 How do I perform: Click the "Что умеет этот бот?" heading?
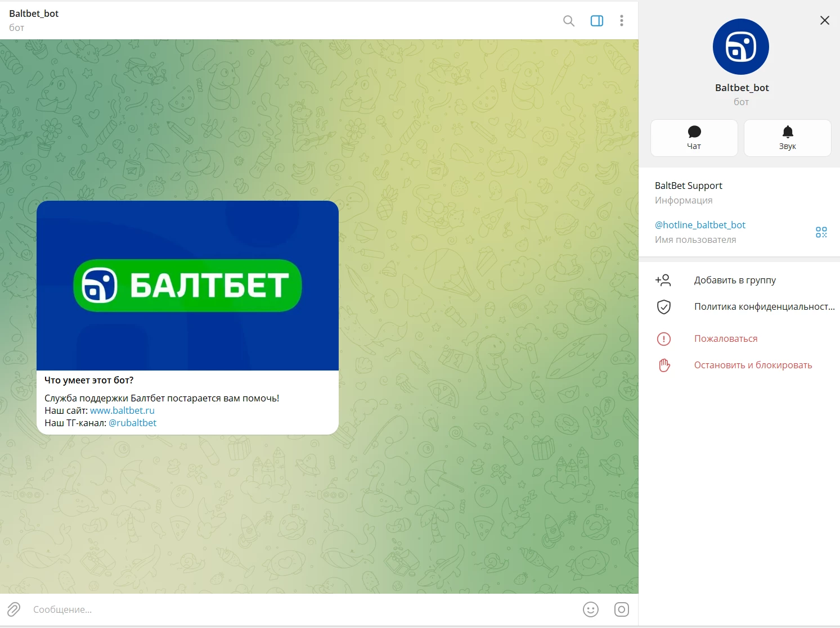pyautogui.click(x=89, y=380)
